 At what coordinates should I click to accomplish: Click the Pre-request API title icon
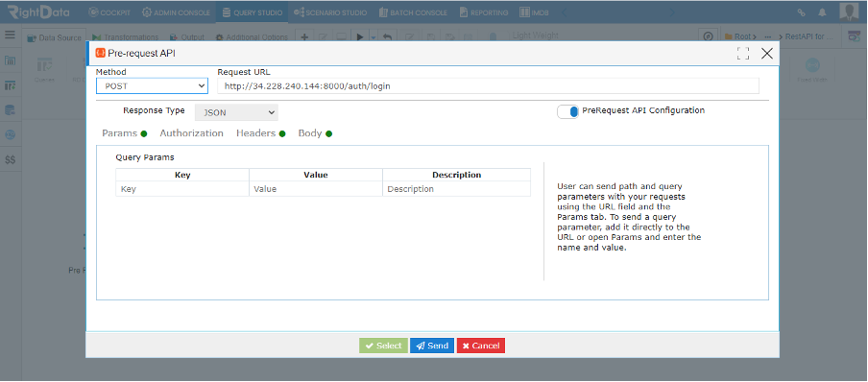[x=100, y=53]
